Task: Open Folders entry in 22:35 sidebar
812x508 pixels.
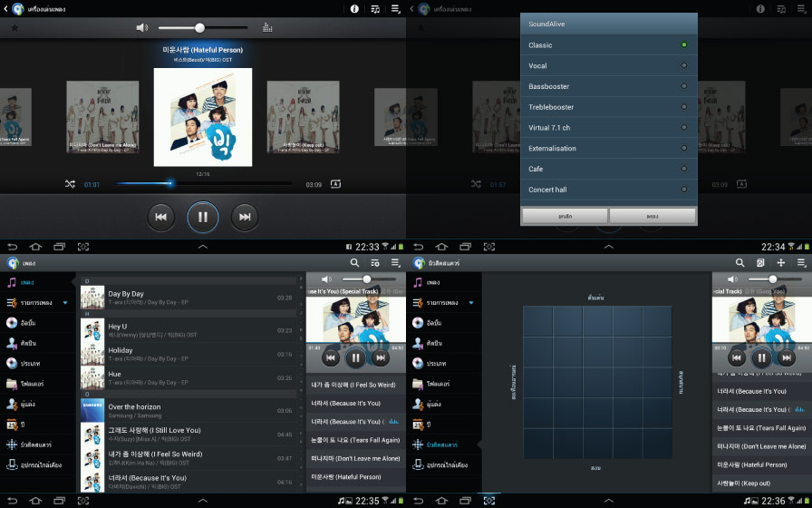Action: [38, 384]
